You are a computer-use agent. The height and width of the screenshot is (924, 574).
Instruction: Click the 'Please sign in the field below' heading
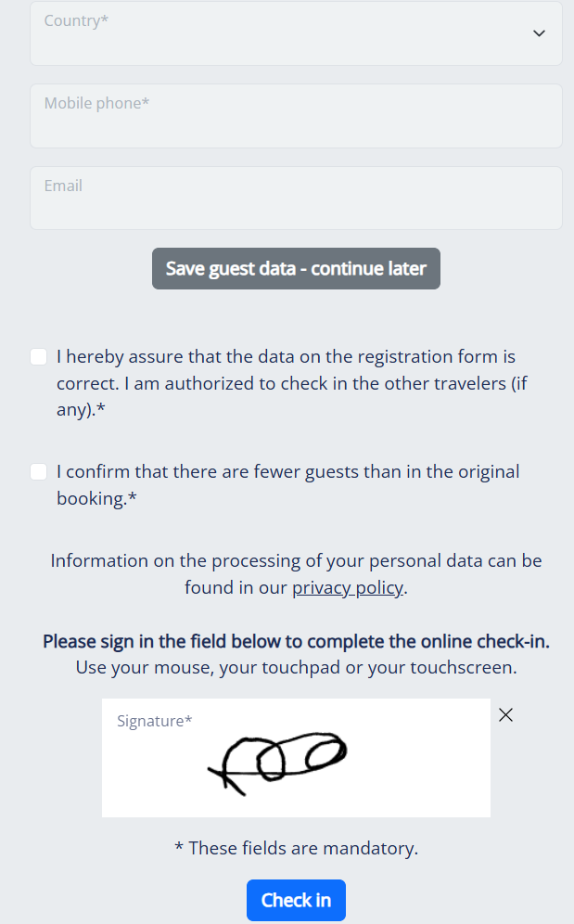click(x=296, y=641)
